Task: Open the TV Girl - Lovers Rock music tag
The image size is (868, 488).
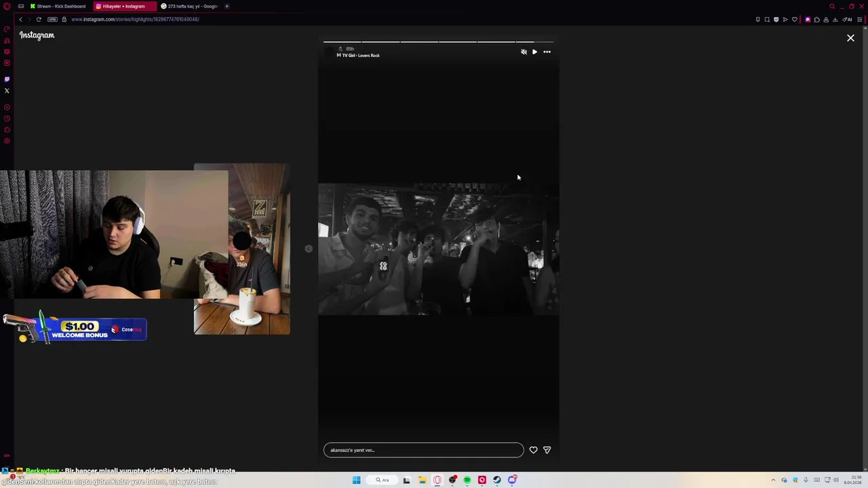Action: pos(358,56)
